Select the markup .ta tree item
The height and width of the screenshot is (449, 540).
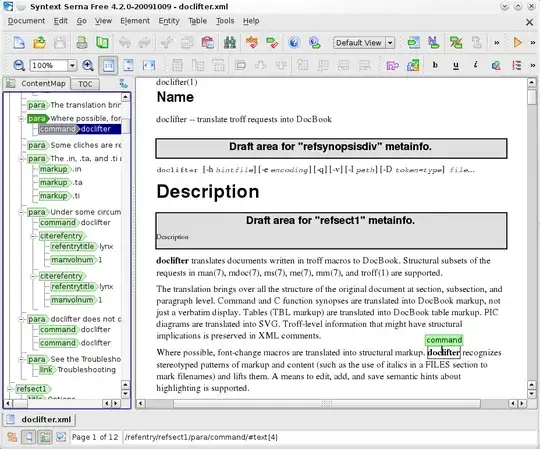point(61,182)
